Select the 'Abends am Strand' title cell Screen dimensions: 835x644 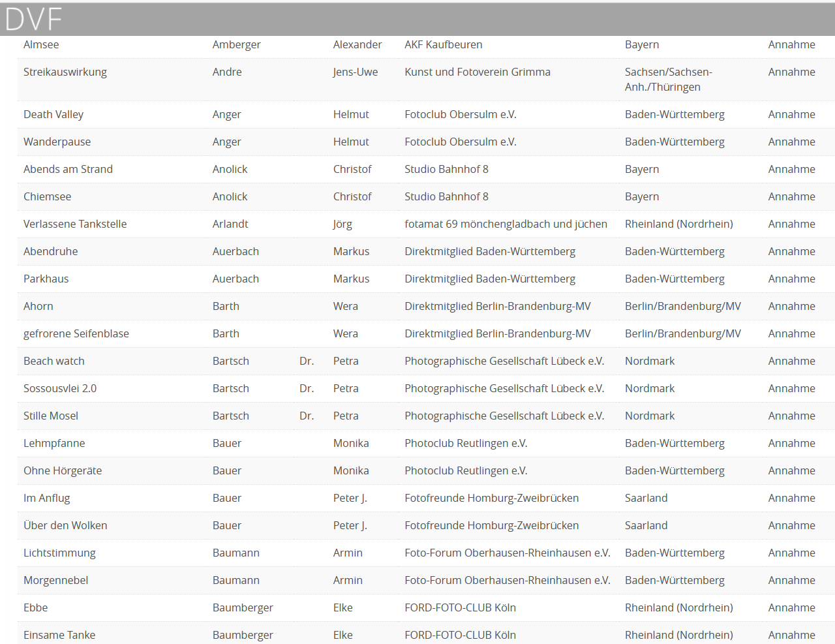(x=68, y=169)
